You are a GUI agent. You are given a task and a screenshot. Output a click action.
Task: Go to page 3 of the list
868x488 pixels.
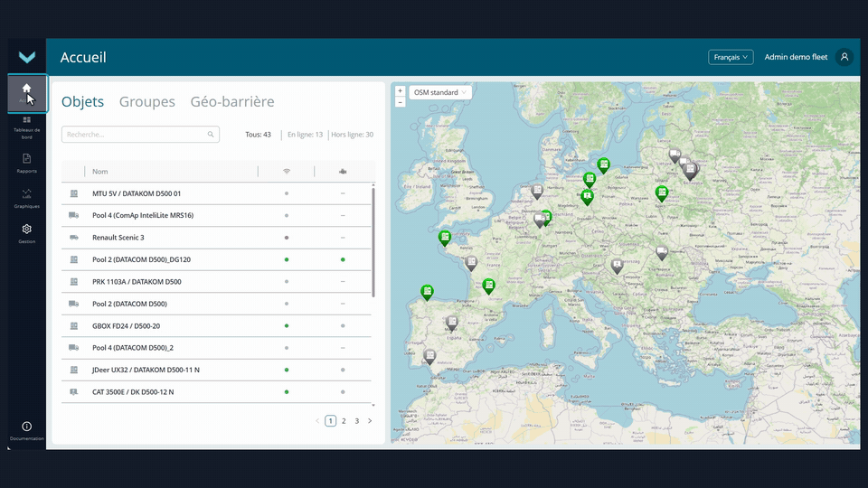click(357, 421)
